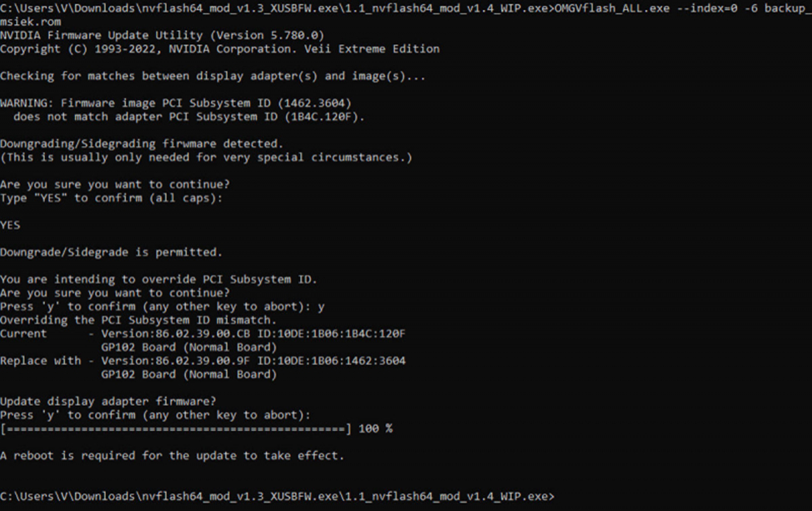Click the Copyright NVIDIA Corporation line
This screenshot has height=511, width=812.
[220, 48]
